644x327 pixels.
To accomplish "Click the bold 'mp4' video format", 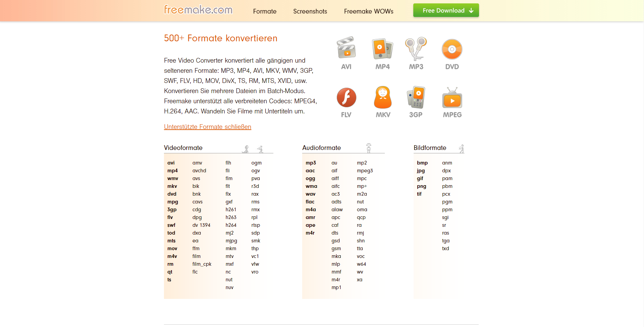I will tap(172, 171).
